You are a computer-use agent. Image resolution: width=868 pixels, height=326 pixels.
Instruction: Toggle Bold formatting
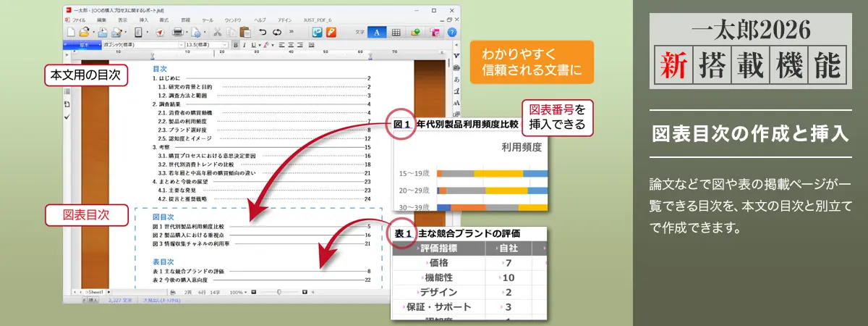click(236, 45)
